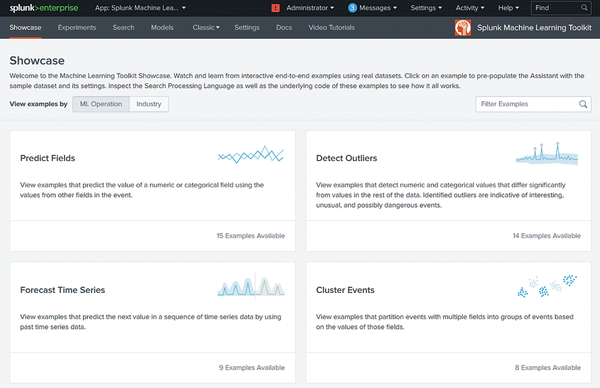Click the blue messages count badge
Screen dimensions: 600x388
(x=352, y=8)
